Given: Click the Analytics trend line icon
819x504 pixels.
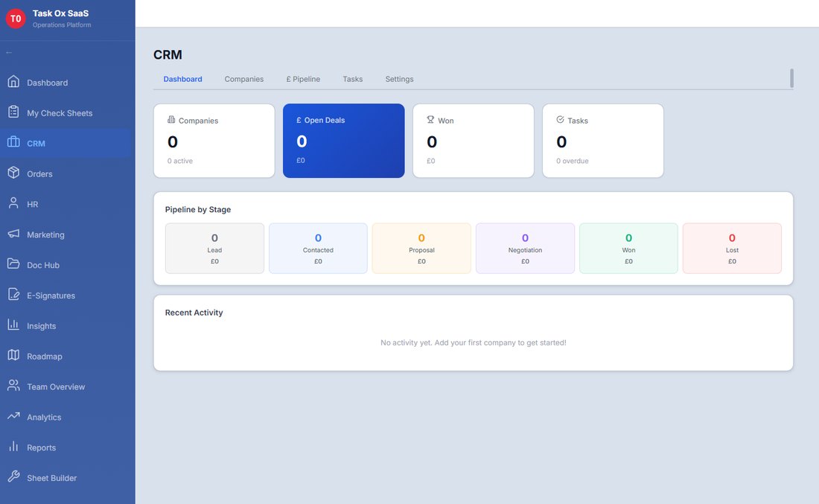Looking at the screenshot, I should [x=13, y=416].
